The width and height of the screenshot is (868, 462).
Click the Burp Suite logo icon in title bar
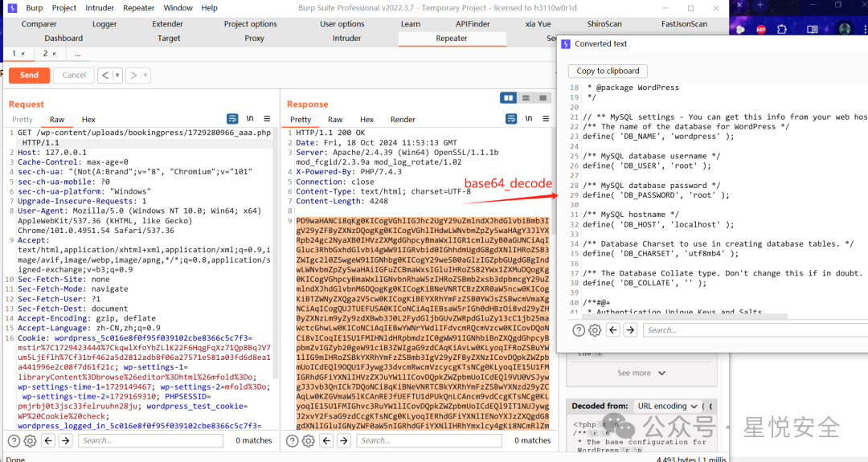12,8
